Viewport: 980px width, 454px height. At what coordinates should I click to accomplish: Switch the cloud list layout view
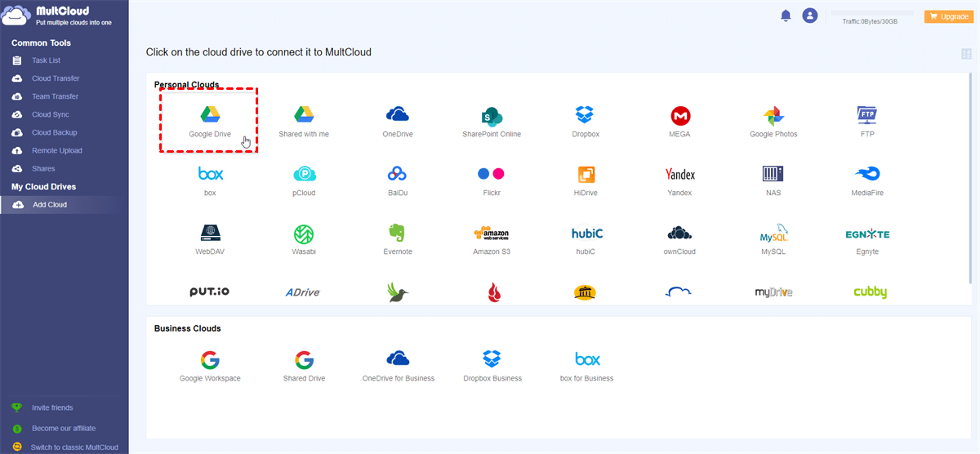point(967,54)
